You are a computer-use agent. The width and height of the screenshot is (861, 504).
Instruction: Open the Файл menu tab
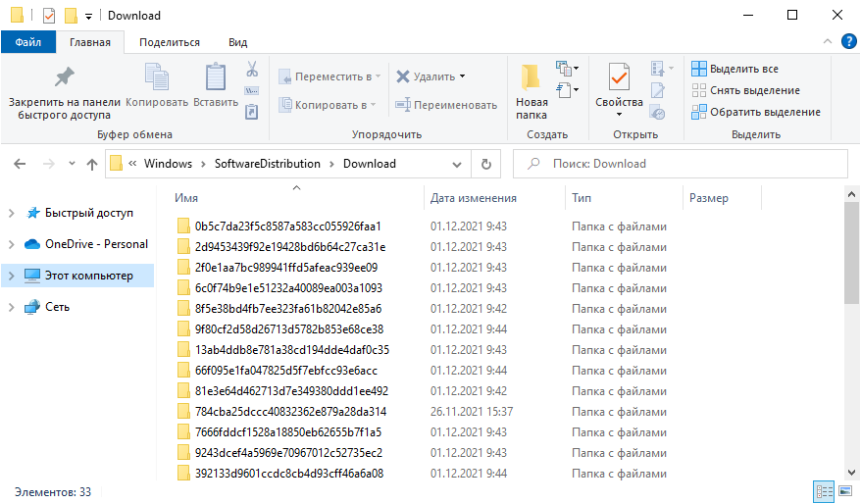click(27, 42)
